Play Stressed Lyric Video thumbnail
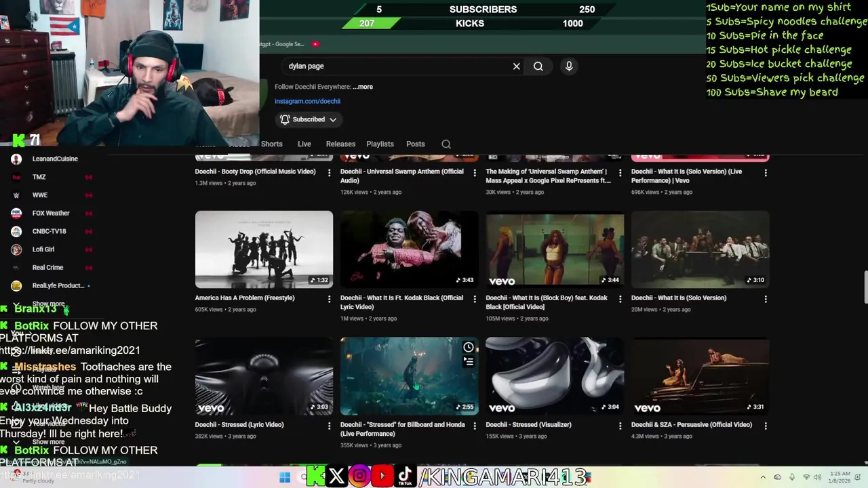 264,376
